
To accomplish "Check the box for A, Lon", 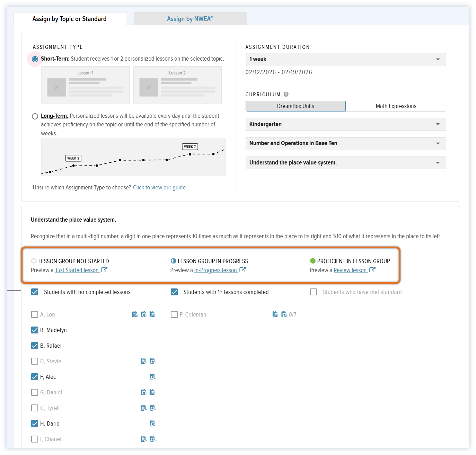I will click(x=35, y=314).
